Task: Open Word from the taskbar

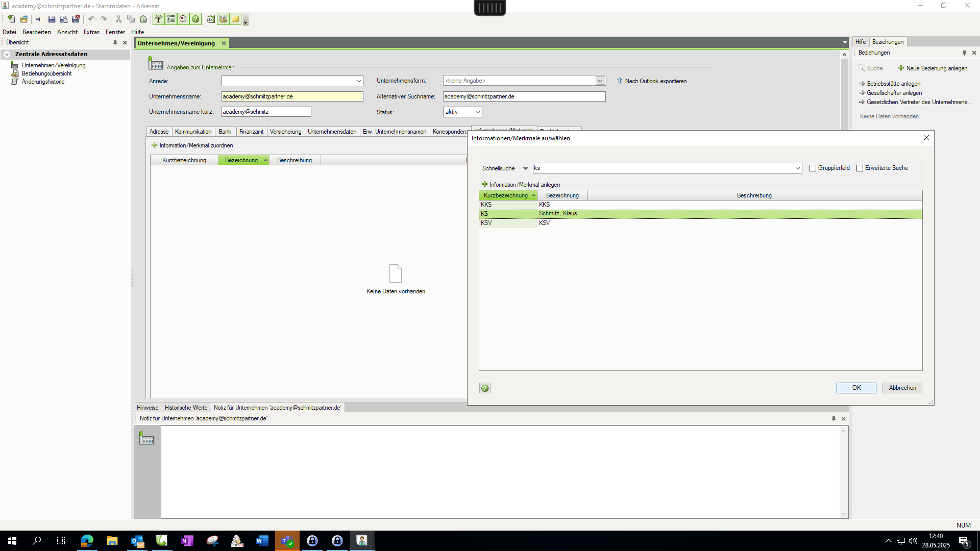Action: (x=262, y=541)
